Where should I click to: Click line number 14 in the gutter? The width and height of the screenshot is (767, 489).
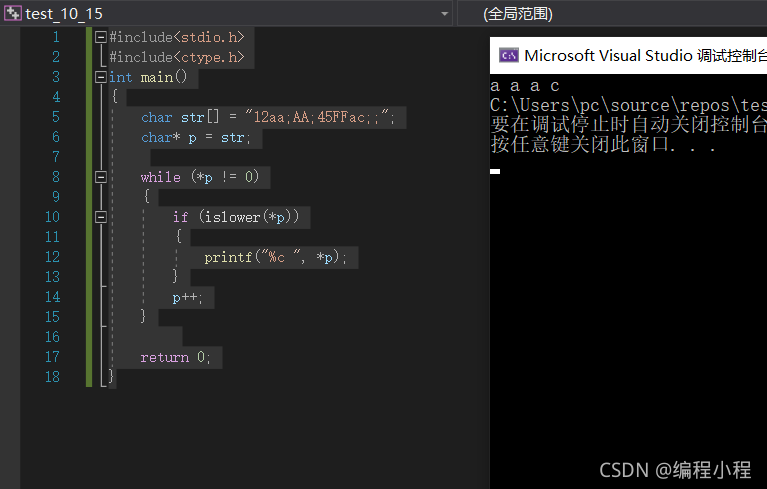[x=52, y=297]
